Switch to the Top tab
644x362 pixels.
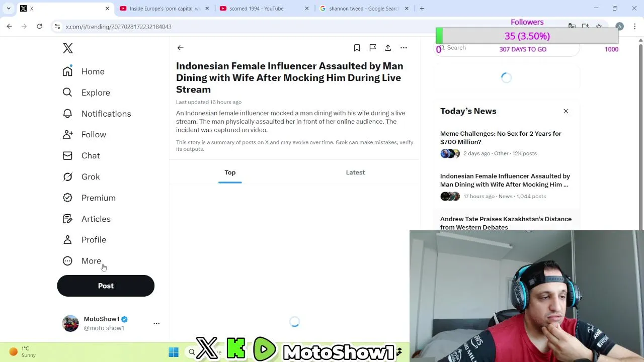[230, 172]
